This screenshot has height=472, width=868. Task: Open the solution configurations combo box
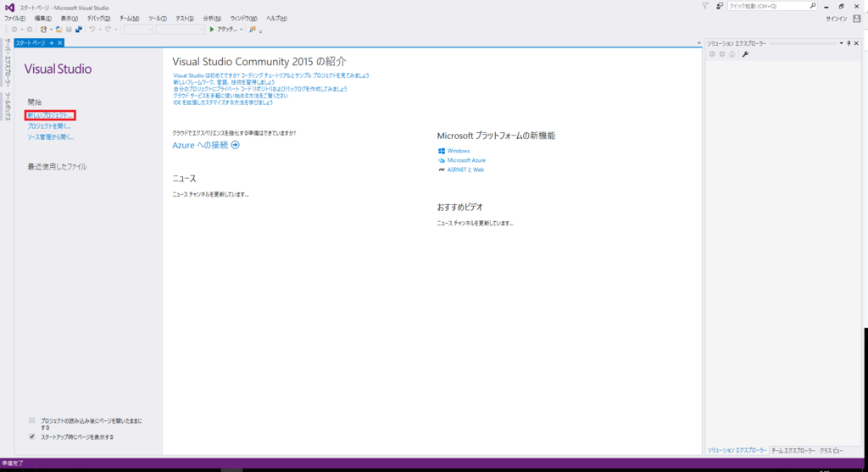[x=138, y=30]
